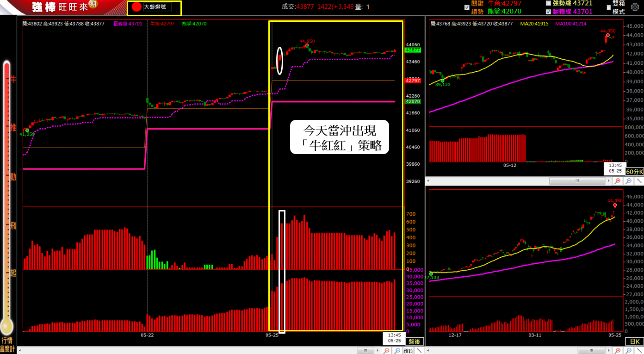
Task: Click the 強棒旺旺來 title logo
Action: pos(59,7)
